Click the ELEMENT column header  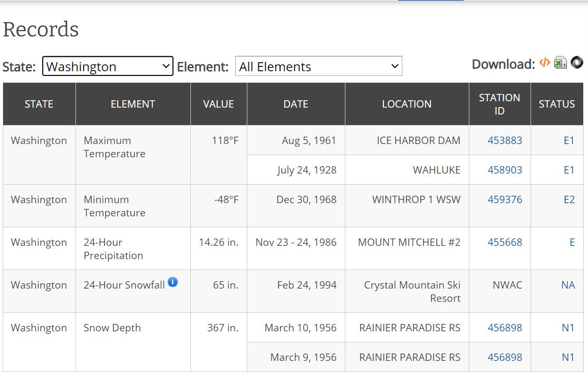[133, 104]
